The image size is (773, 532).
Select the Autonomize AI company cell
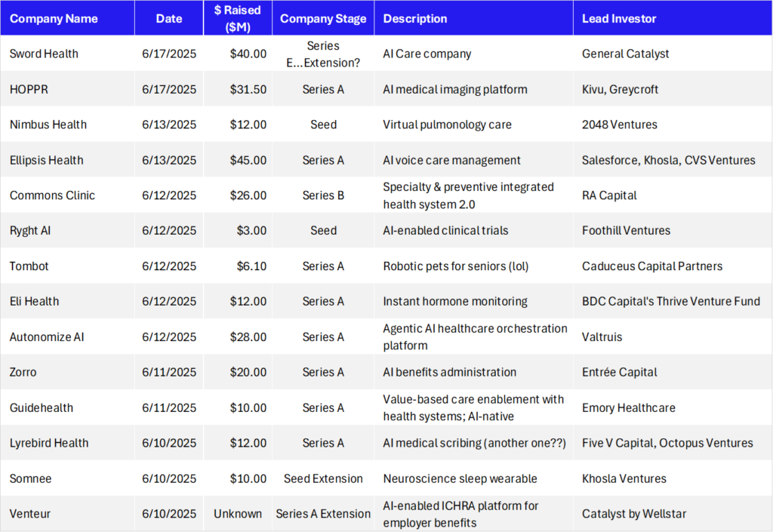(67, 337)
